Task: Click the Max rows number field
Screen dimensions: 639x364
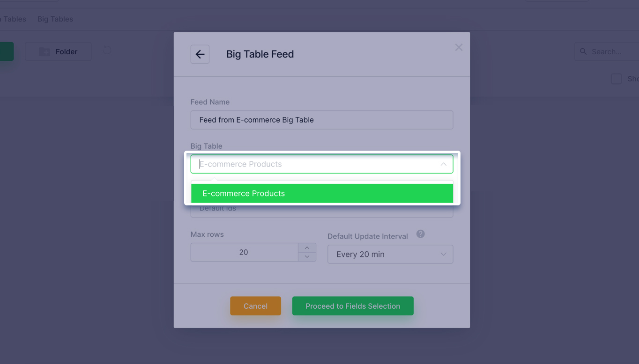Action: tap(244, 252)
